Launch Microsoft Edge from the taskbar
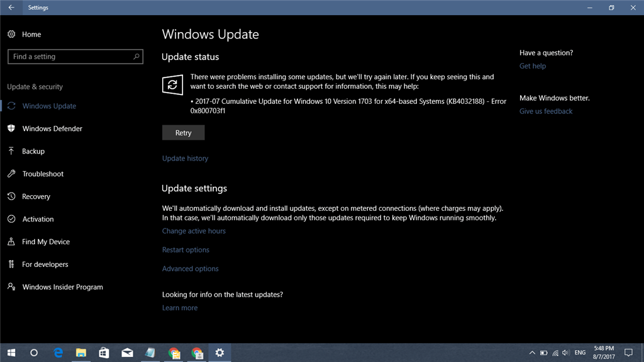The height and width of the screenshot is (362, 644). pos(58,353)
